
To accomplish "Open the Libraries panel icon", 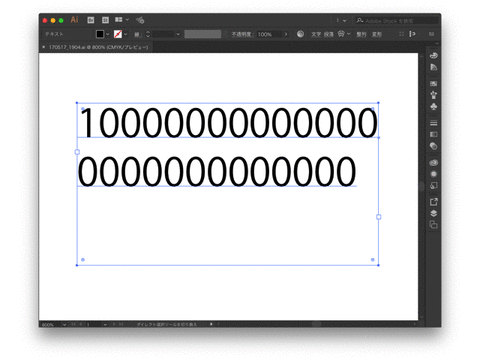I will [x=433, y=55].
